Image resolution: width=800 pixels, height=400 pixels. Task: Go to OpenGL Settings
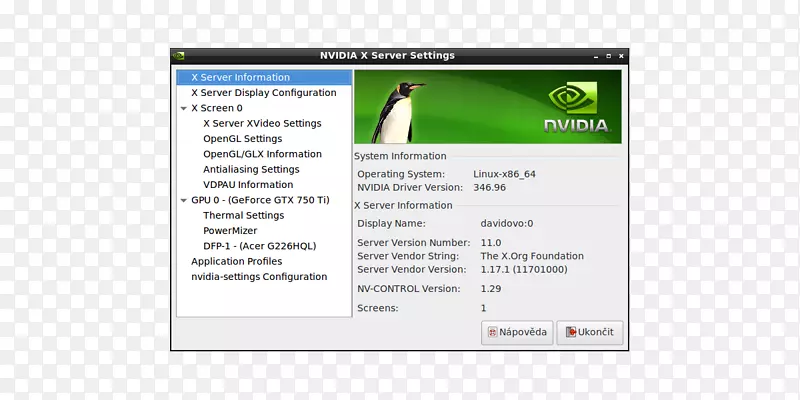pyautogui.click(x=242, y=139)
